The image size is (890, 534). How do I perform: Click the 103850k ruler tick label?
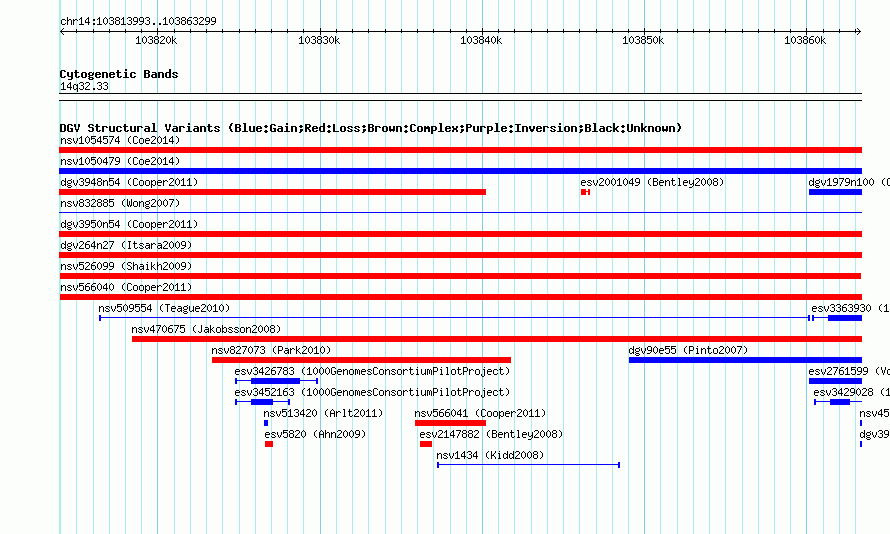pos(643,40)
